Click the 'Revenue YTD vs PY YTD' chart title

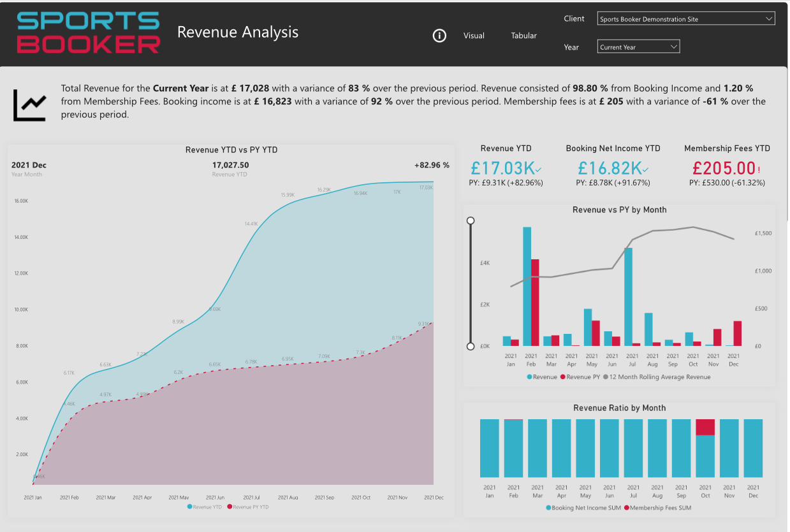231,150
